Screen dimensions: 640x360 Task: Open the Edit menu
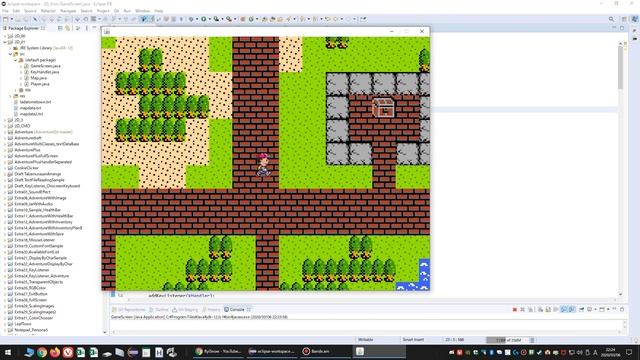click(16, 11)
